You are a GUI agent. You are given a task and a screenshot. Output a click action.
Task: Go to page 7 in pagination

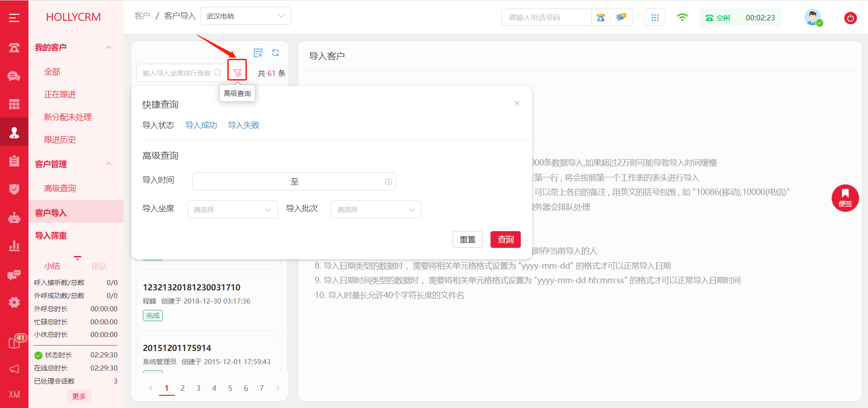coord(262,388)
